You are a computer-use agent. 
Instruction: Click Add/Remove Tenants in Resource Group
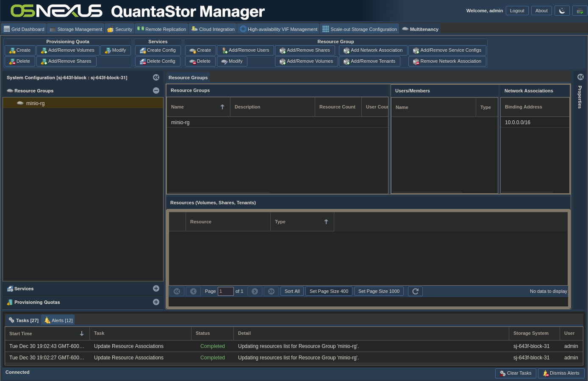369,61
